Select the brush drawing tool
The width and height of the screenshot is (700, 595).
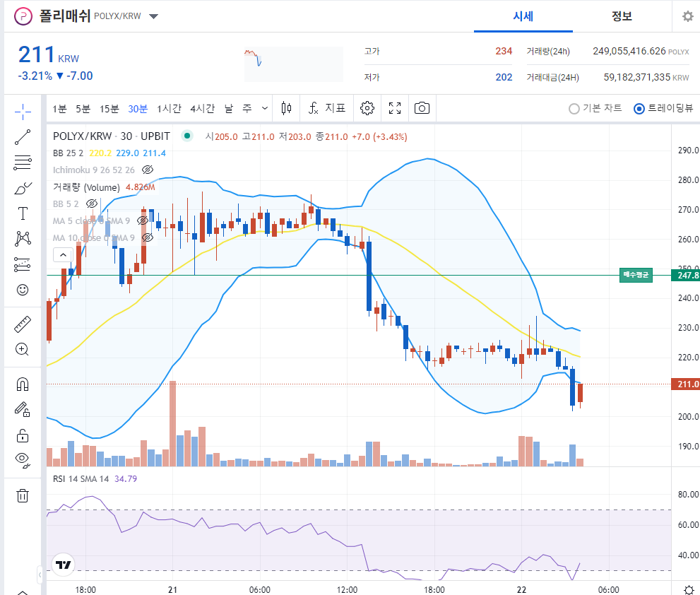23,189
